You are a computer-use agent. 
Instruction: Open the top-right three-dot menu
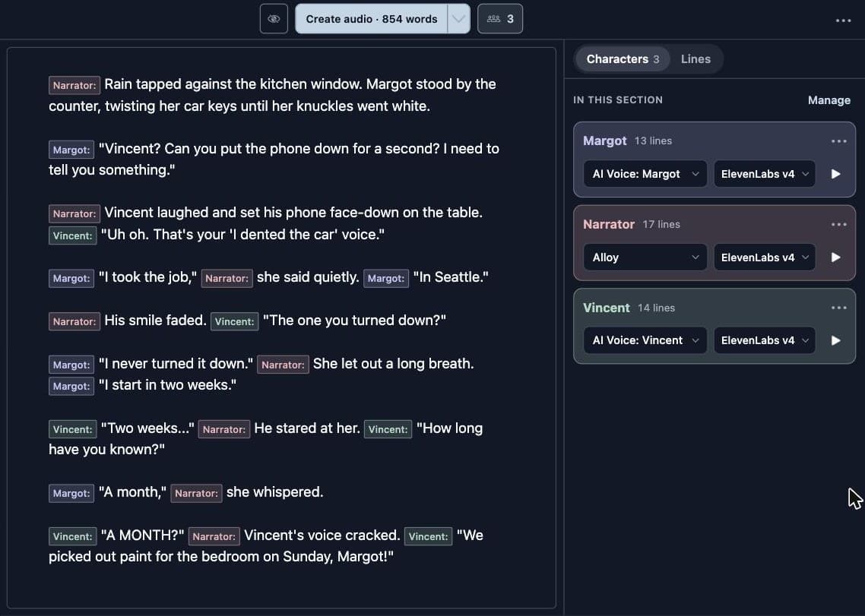pyautogui.click(x=843, y=21)
